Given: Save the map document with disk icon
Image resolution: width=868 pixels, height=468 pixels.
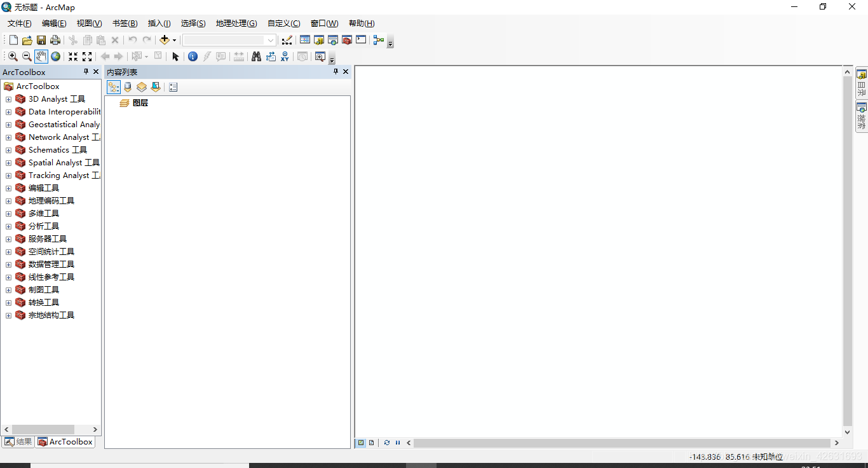Looking at the screenshot, I should coord(41,40).
